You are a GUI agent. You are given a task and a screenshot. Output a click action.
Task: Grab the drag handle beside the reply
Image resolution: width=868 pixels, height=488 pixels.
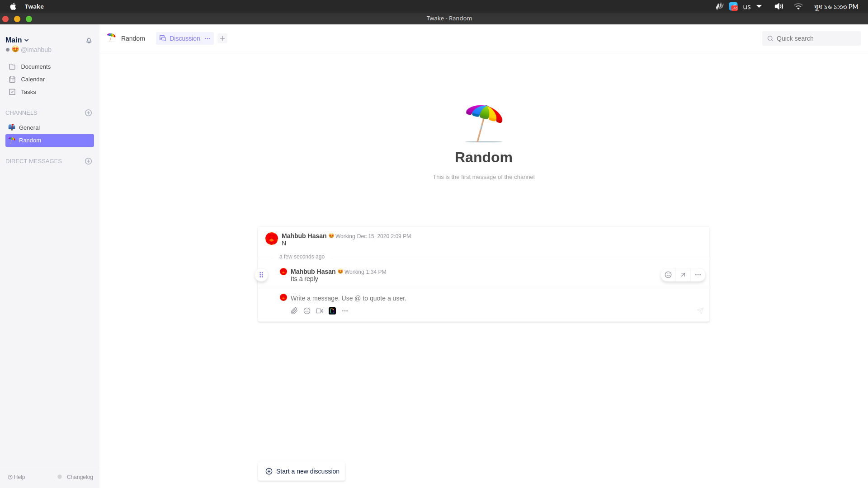[x=261, y=275]
